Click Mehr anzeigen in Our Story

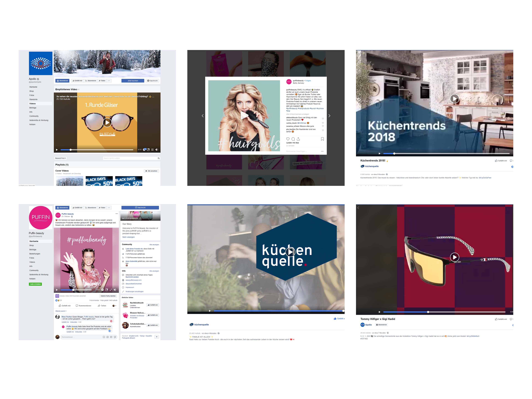tap(128, 237)
